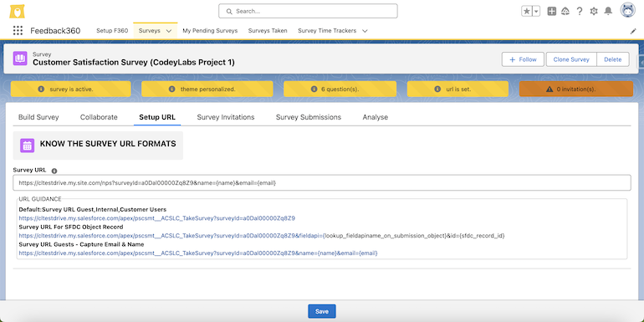Click the Save button
The image size is (644, 322).
(322, 311)
